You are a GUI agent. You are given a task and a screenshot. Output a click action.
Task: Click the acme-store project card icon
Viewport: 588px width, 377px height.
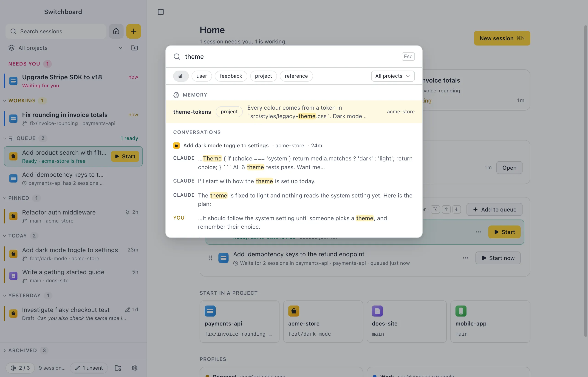pyautogui.click(x=294, y=311)
